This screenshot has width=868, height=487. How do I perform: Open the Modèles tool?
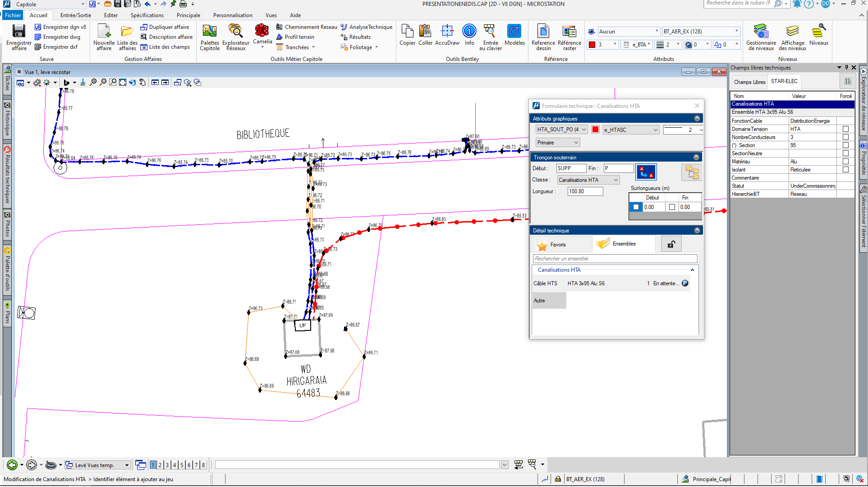514,35
